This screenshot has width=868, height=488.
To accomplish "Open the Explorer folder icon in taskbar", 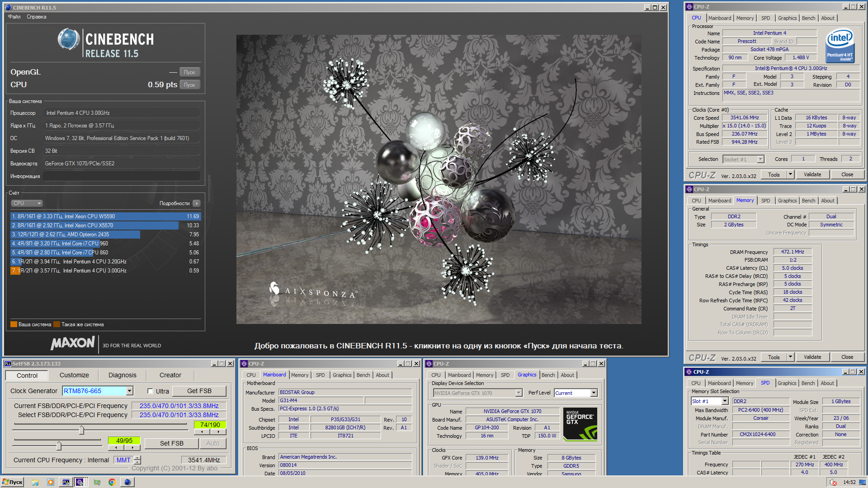I will tap(35, 482).
